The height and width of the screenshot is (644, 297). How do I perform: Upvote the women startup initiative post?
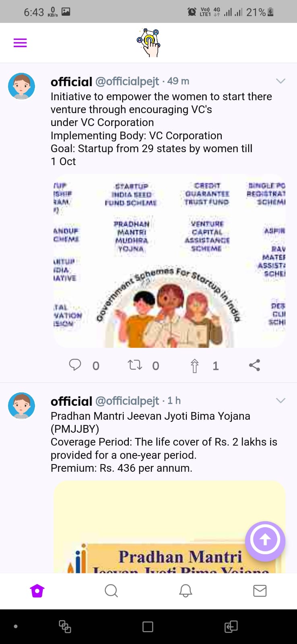[195, 365]
